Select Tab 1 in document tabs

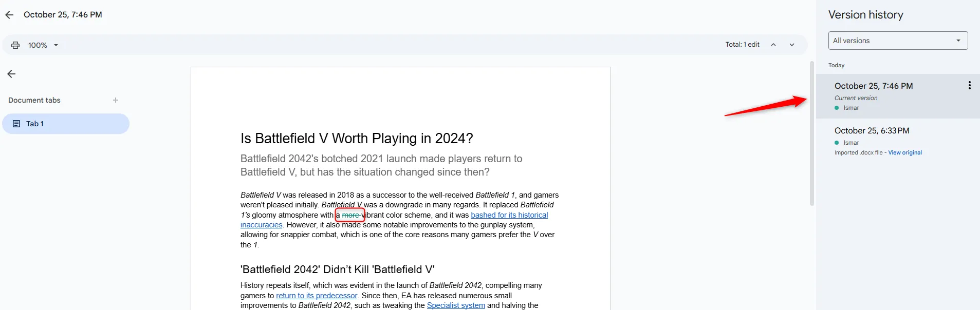66,124
